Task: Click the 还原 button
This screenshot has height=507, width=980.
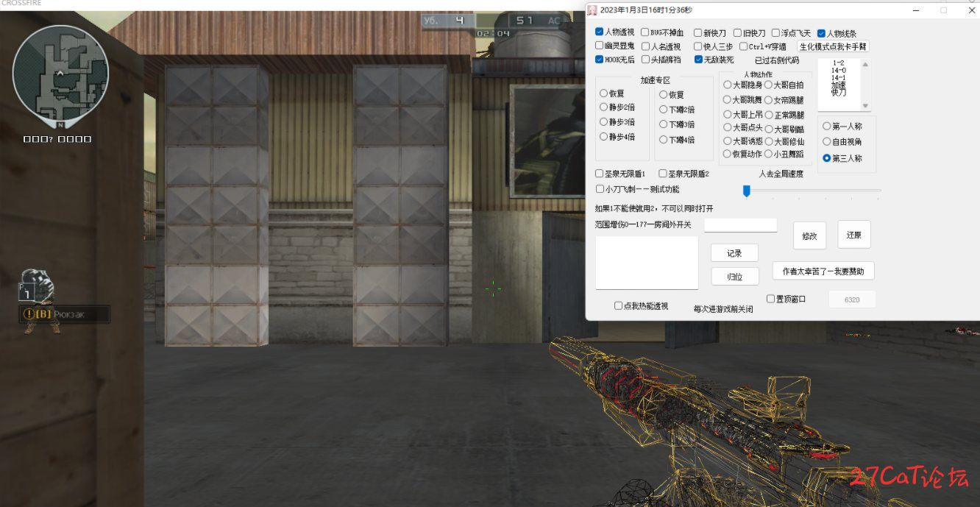Action: coord(853,235)
